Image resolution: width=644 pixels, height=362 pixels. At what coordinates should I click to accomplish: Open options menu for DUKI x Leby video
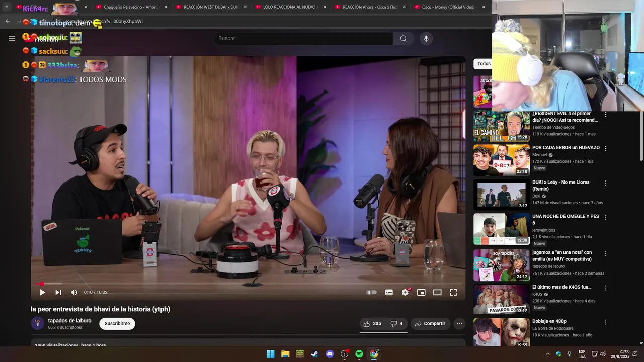coord(606,183)
